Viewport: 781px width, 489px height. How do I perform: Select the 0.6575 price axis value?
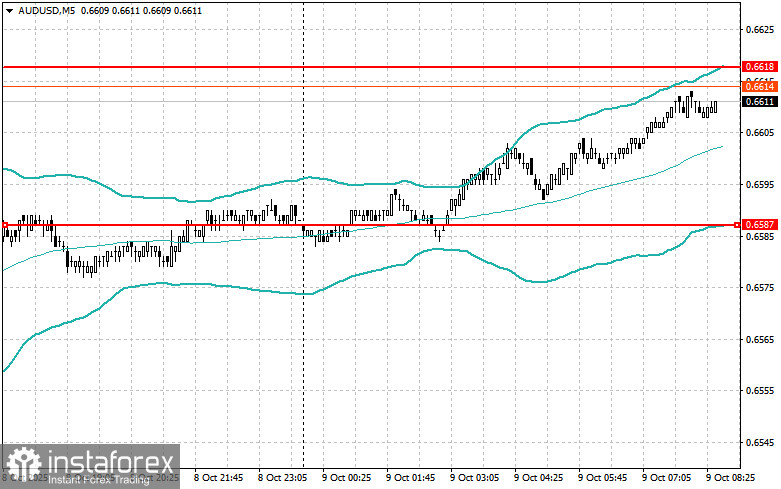760,288
